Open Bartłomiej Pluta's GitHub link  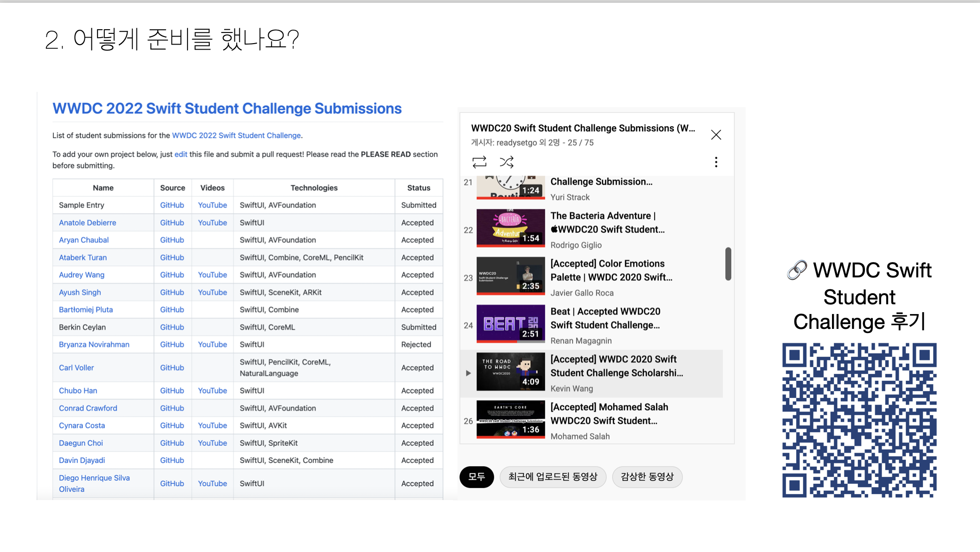(172, 309)
